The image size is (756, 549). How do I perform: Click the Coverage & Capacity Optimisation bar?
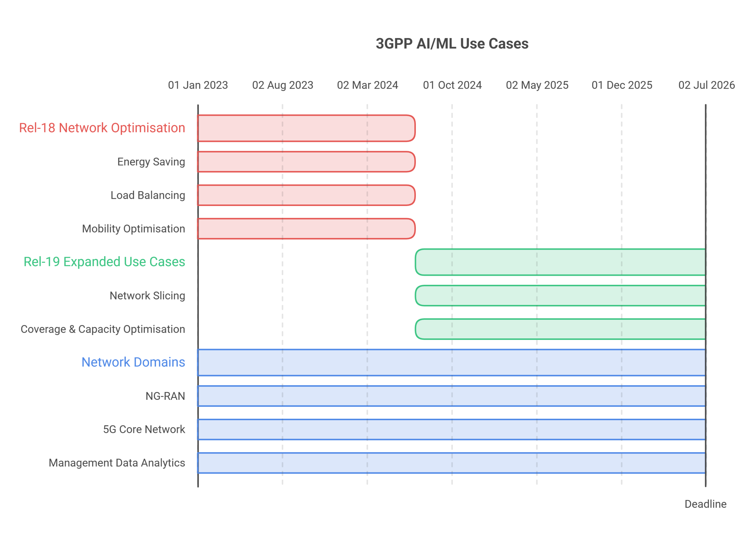point(560,329)
